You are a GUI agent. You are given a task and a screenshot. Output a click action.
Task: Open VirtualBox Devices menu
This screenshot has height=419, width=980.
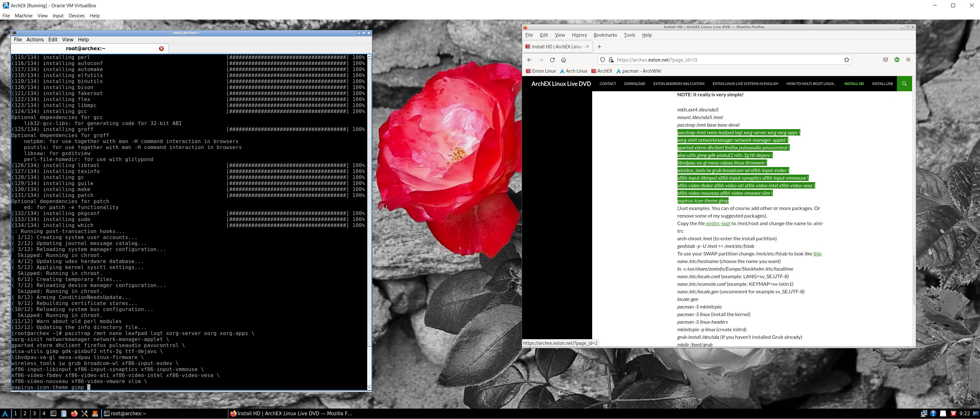(76, 15)
